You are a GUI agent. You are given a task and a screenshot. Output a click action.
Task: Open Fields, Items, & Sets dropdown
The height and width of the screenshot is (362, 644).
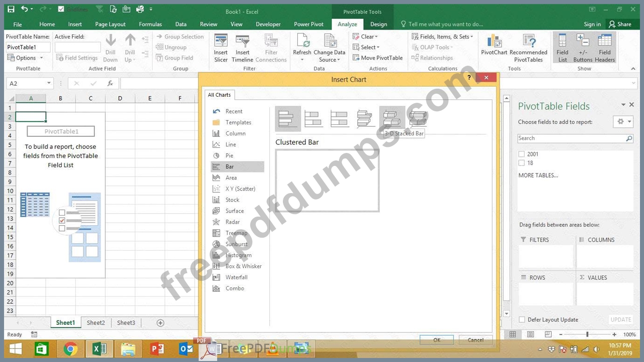442,37
